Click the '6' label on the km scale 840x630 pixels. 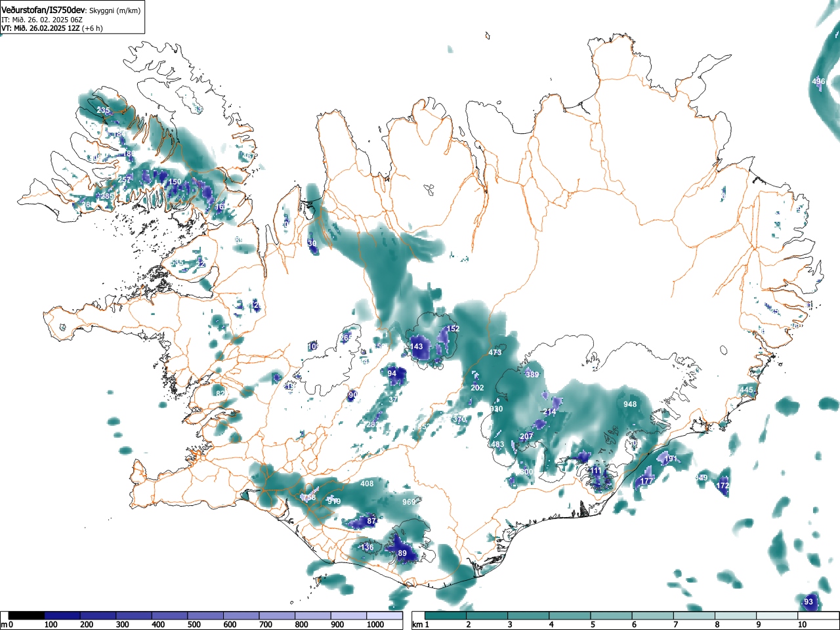tap(635, 625)
